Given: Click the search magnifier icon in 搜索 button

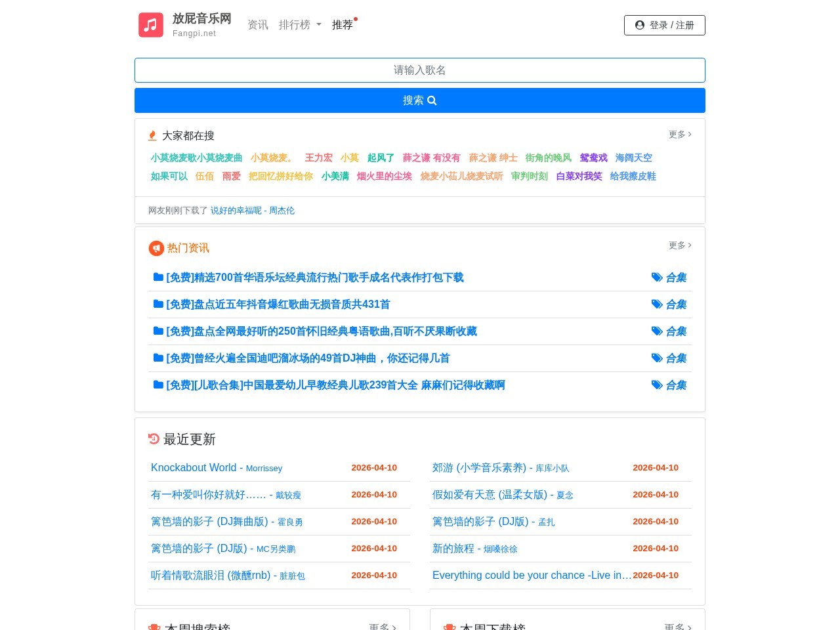Looking at the screenshot, I should click(432, 100).
